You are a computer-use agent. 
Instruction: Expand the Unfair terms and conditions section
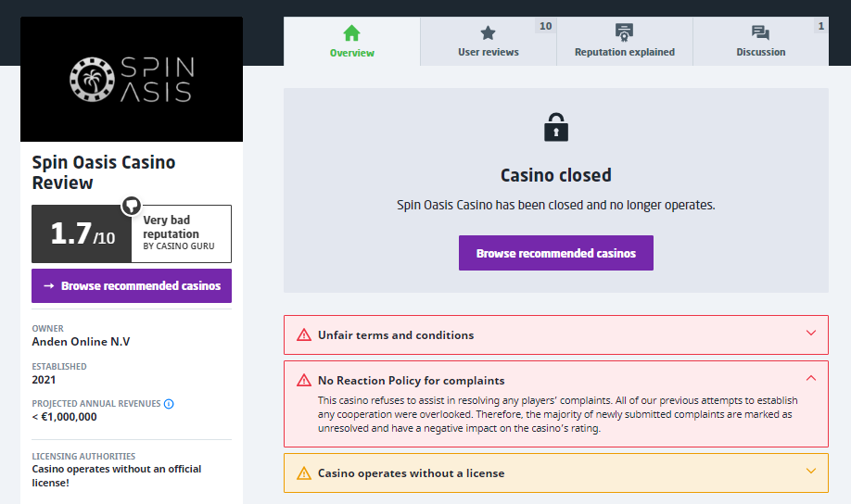click(x=810, y=334)
